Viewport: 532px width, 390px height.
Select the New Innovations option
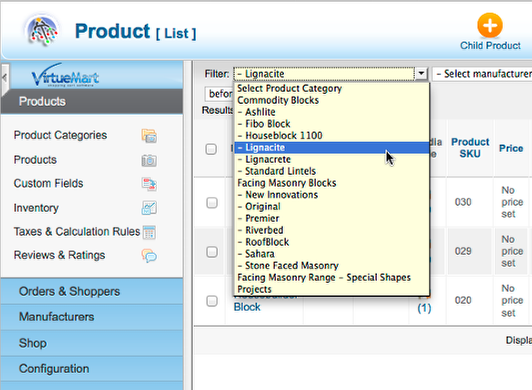point(332,195)
